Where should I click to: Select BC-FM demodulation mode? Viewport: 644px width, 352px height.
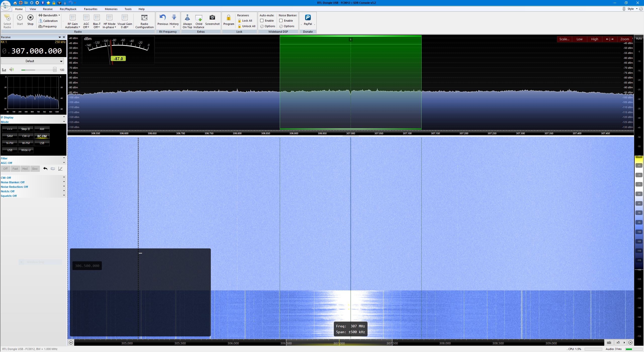(x=42, y=136)
